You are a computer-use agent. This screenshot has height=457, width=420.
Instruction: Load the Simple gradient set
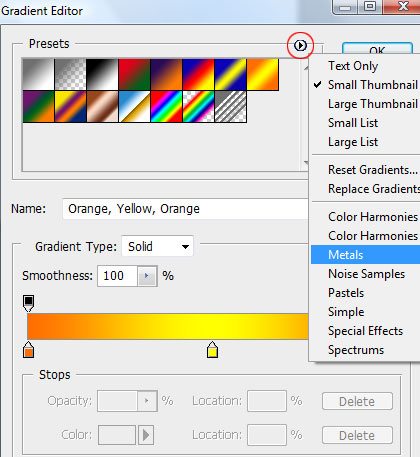[x=366, y=312]
